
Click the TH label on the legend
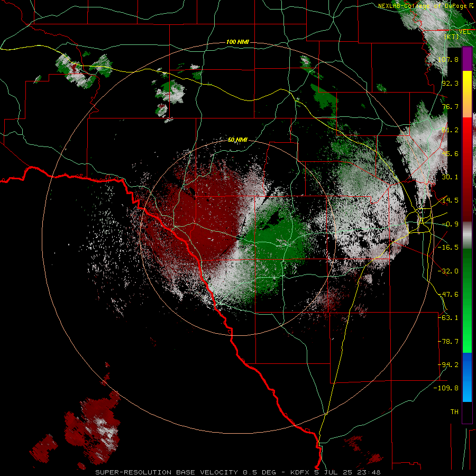(x=454, y=412)
